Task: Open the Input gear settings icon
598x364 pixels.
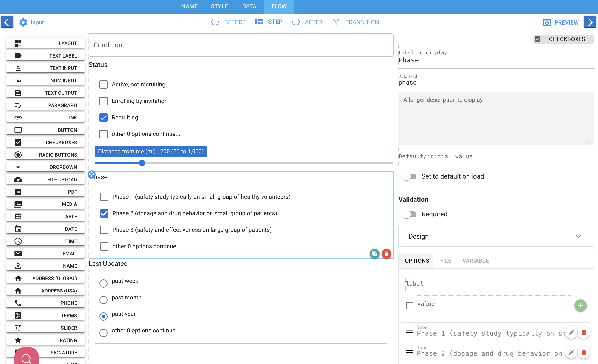Action: pos(23,22)
